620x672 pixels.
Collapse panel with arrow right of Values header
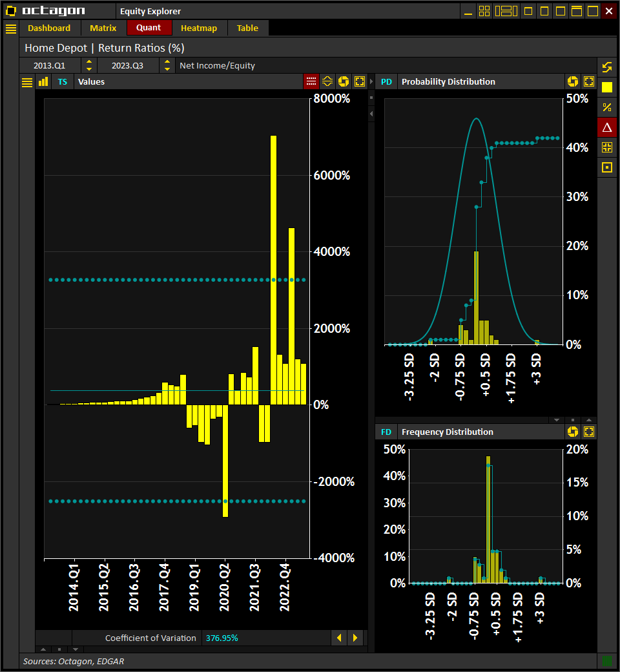[x=371, y=81]
